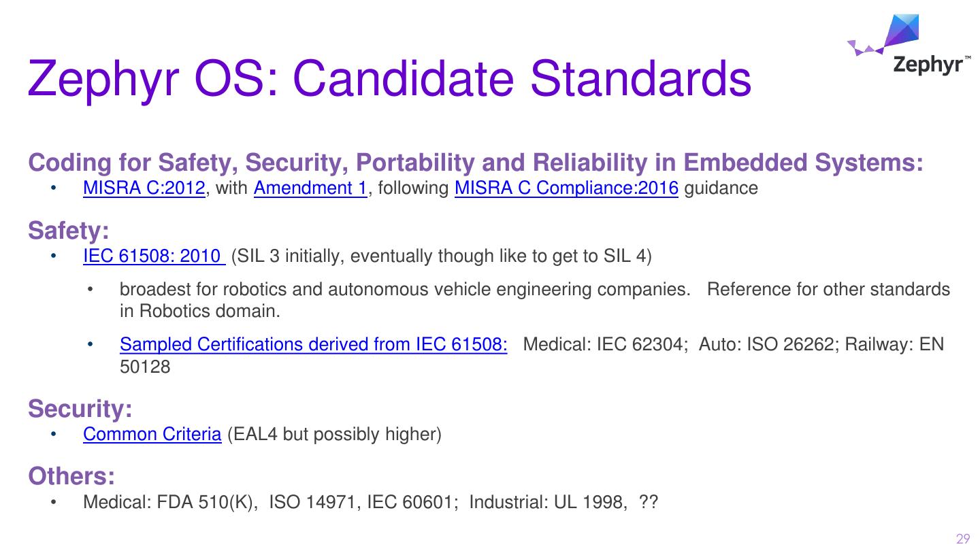This screenshot has height=551, width=980.
Task: Visit the Common Criteria hyperlink
Action: pyautogui.click(x=152, y=434)
